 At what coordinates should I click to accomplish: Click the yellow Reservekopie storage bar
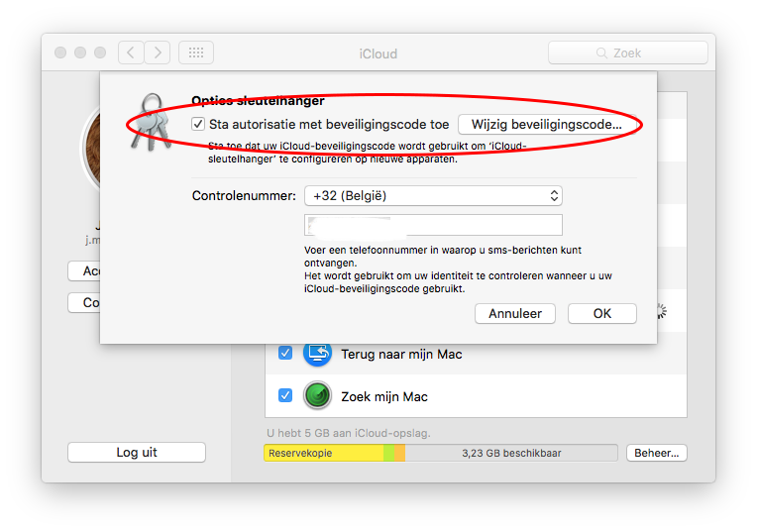click(x=323, y=453)
